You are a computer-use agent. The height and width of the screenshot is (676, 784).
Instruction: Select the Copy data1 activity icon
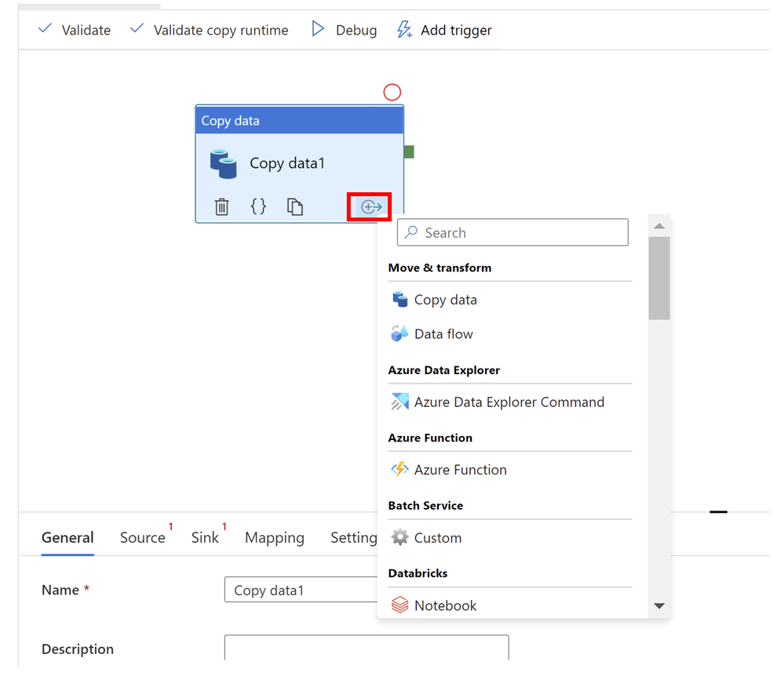[x=223, y=164]
